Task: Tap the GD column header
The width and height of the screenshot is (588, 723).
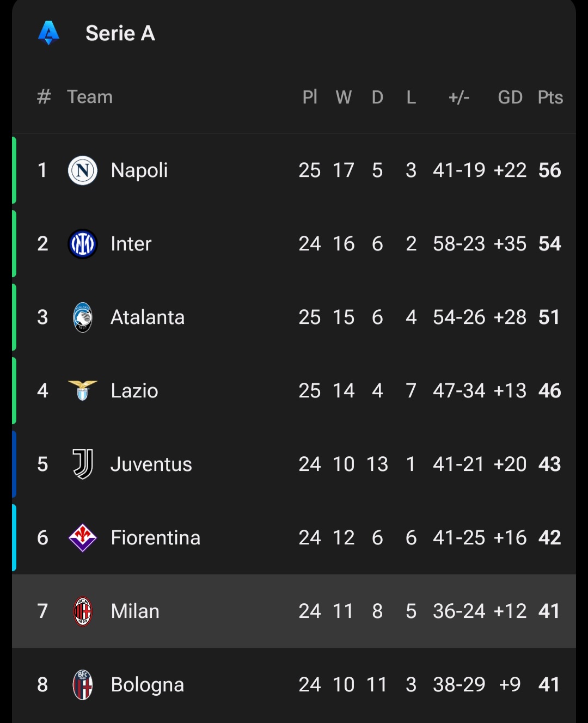Action: 510,97
